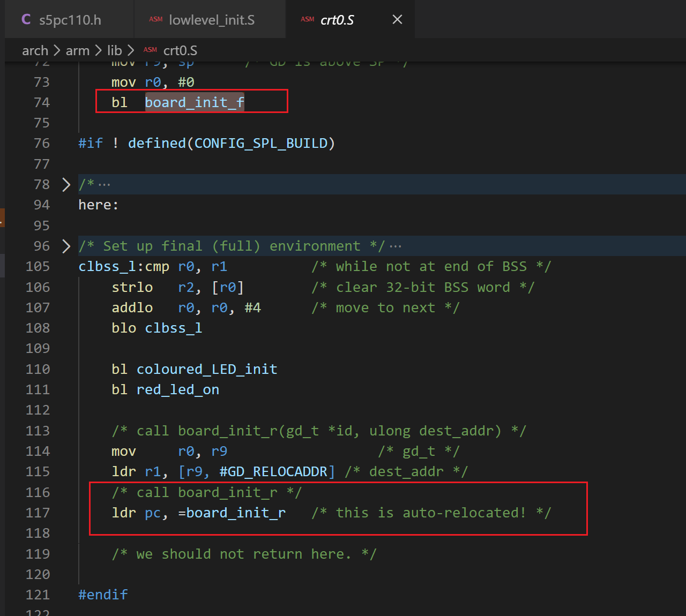Click the 'call board_init_r(gd_t *id...' comment line
Image resolution: width=686 pixels, height=616 pixels.
319,431
